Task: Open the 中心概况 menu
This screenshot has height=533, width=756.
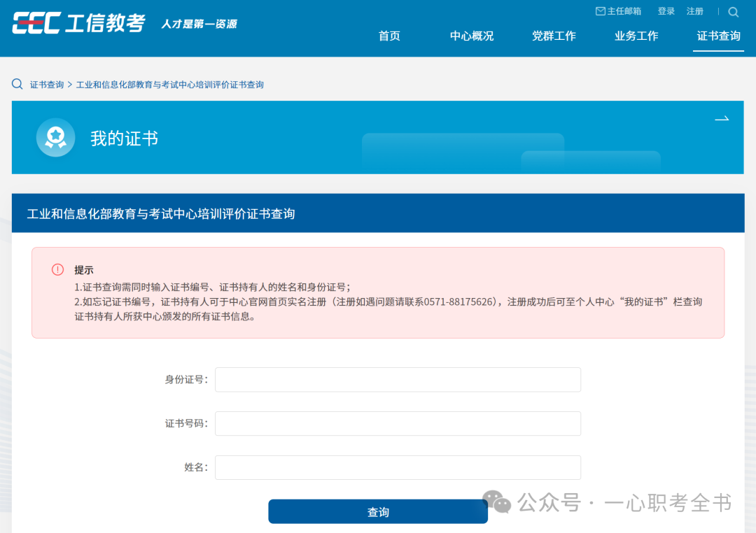Action: tap(472, 36)
